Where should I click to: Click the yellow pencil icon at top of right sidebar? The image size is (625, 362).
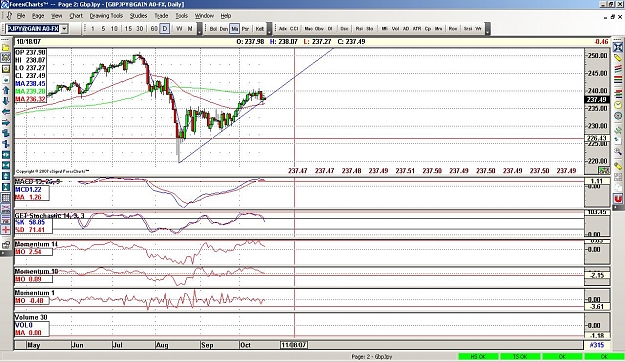pyautogui.click(x=618, y=58)
